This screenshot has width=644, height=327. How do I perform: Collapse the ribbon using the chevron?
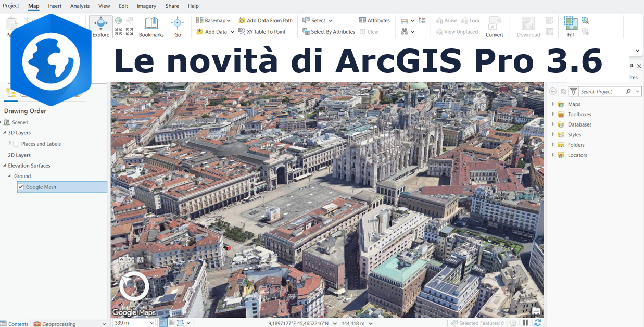coord(637,51)
